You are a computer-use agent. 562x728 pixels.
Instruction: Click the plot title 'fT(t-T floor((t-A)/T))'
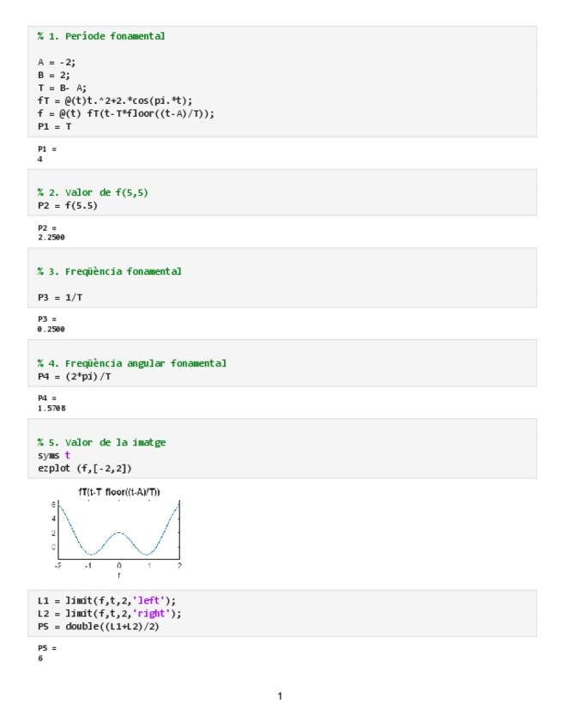[x=118, y=491]
